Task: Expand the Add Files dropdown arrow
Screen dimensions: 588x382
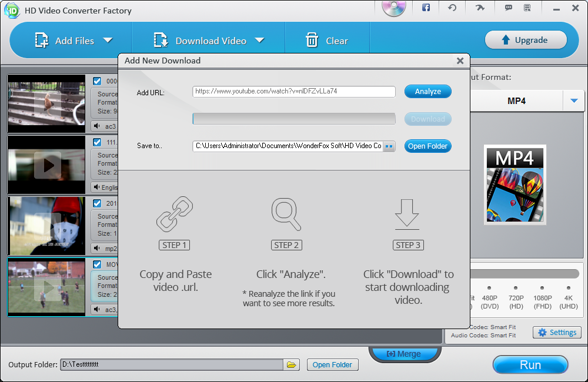Action: coord(108,40)
